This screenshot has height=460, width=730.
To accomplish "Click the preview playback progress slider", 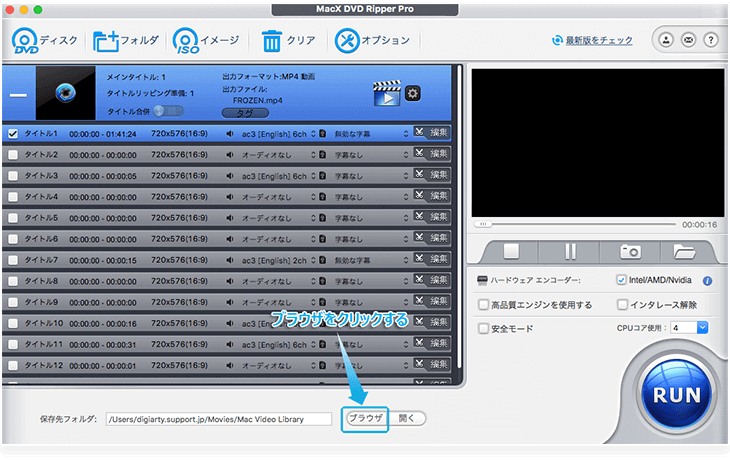I will click(578, 224).
